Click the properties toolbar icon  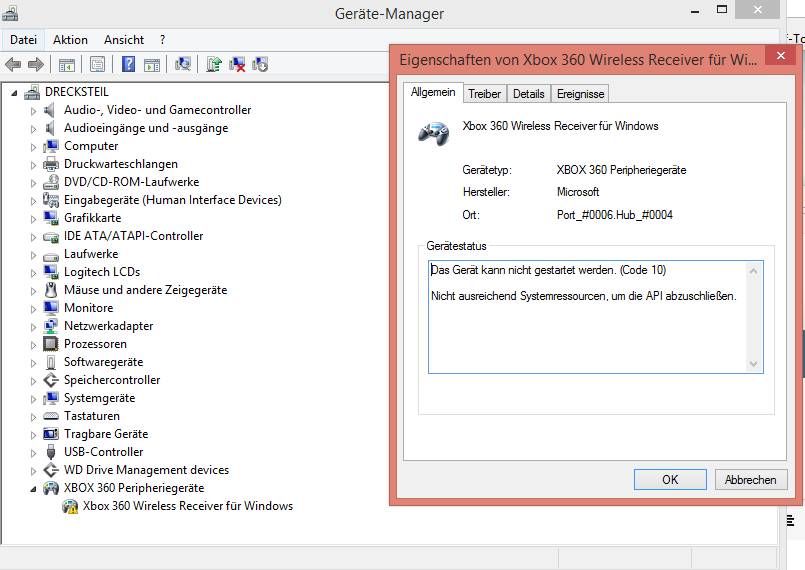click(97, 65)
